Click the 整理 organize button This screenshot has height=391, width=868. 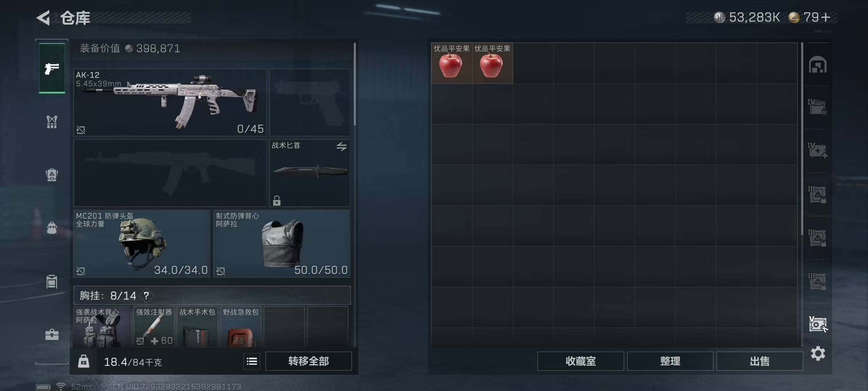tap(670, 361)
